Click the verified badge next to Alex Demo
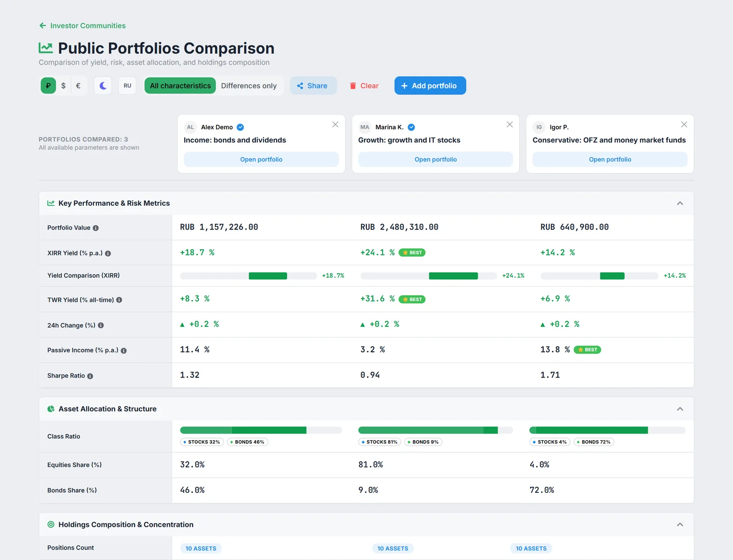733x560 pixels. pos(241,127)
